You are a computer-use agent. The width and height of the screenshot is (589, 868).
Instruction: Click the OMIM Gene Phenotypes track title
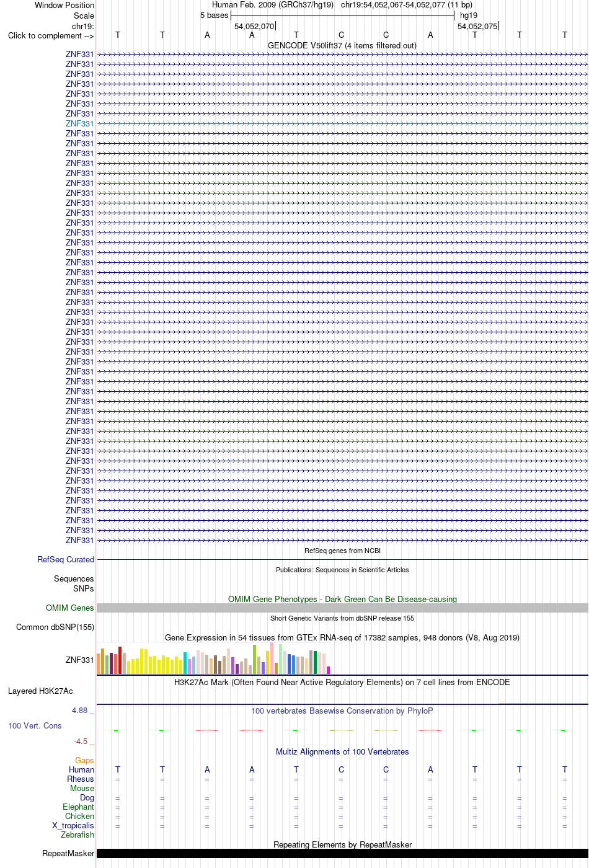(342, 599)
